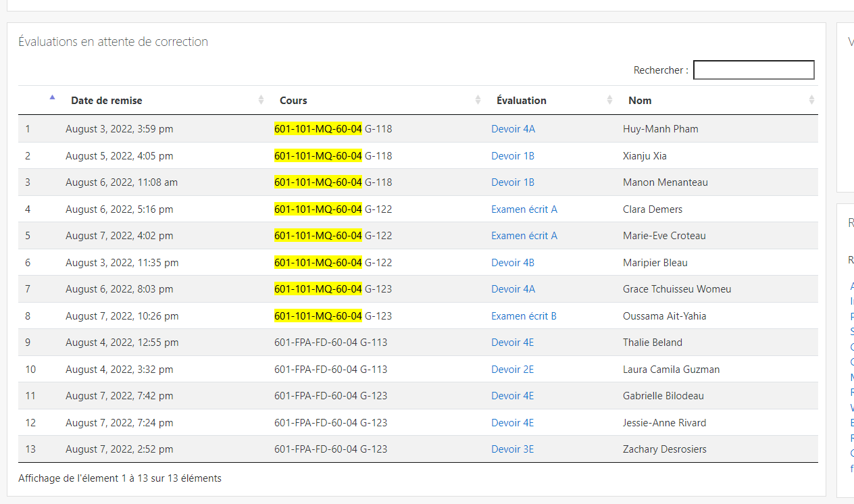854x504 pixels.
Task: Open Devoir 4B for Maripier Bleau
Action: pos(512,262)
